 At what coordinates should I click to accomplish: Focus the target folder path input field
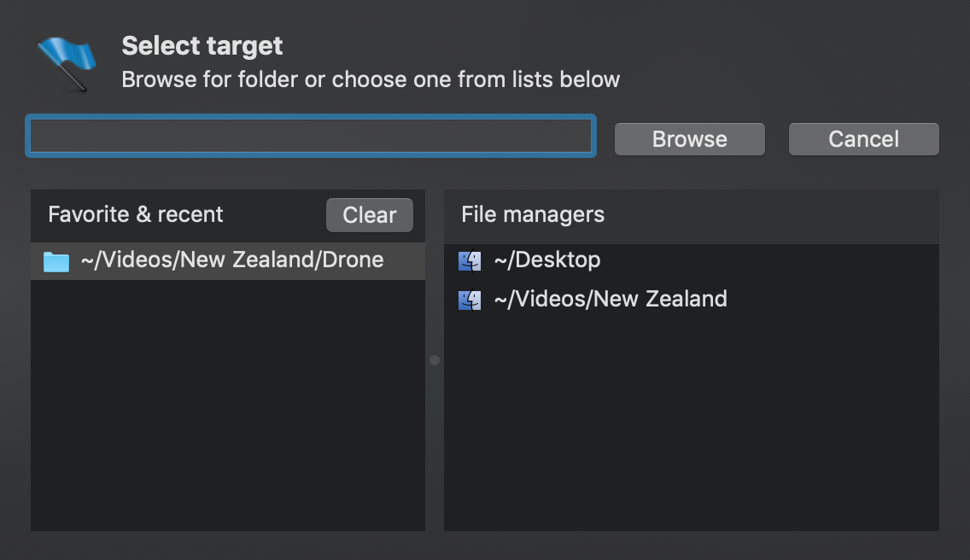tap(310, 137)
